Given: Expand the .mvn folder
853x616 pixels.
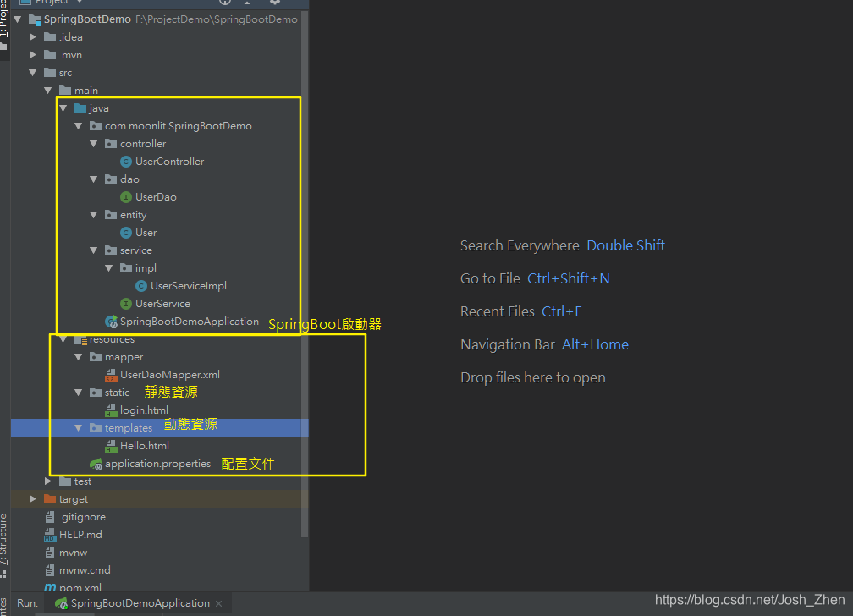Looking at the screenshot, I should click(33, 54).
